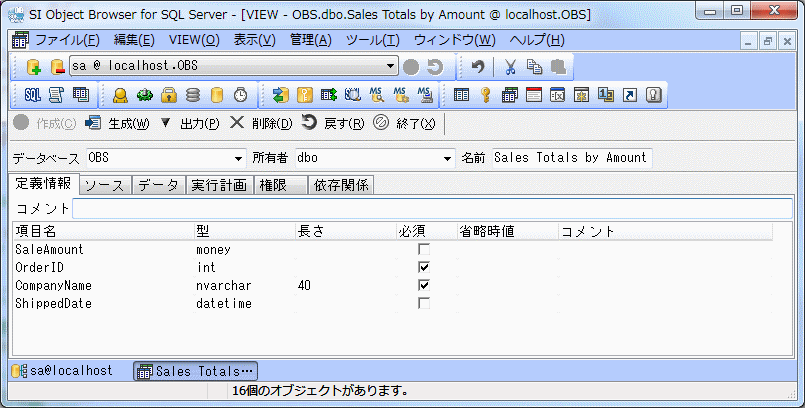805x408 pixels.
Task: Expand the connection dropdown sa @ localhost.OBS
Action: (391, 67)
